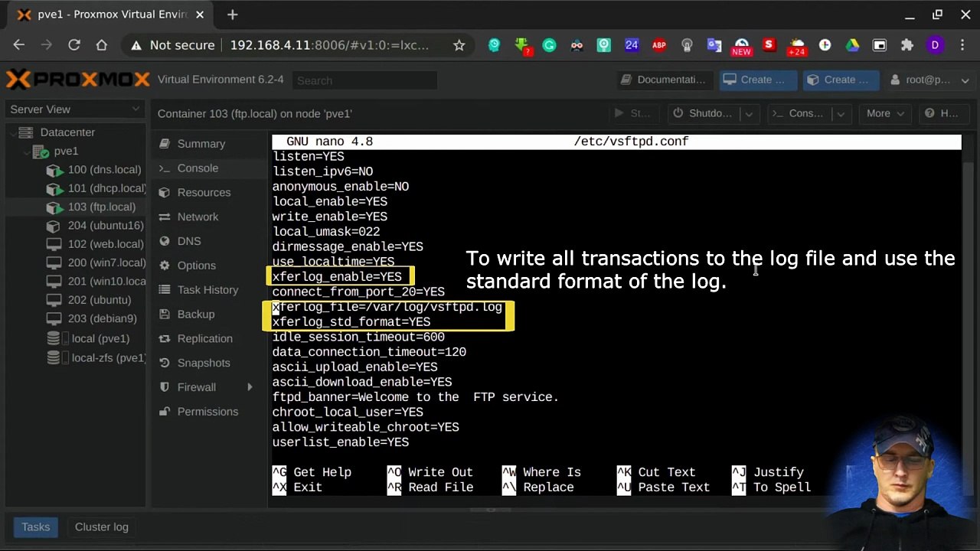Screen dimensions: 980x551
Task: Bookmark this page with the star icon
Action: 459,45
